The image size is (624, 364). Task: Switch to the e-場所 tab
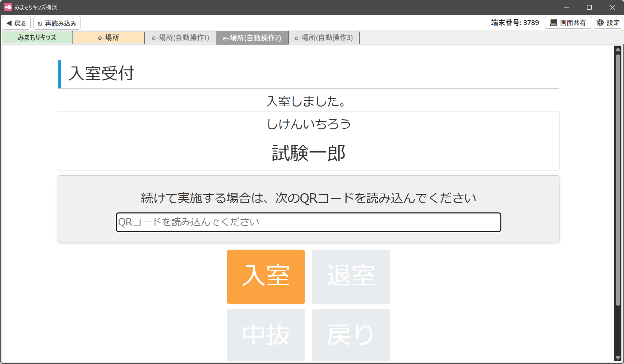click(x=109, y=37)
